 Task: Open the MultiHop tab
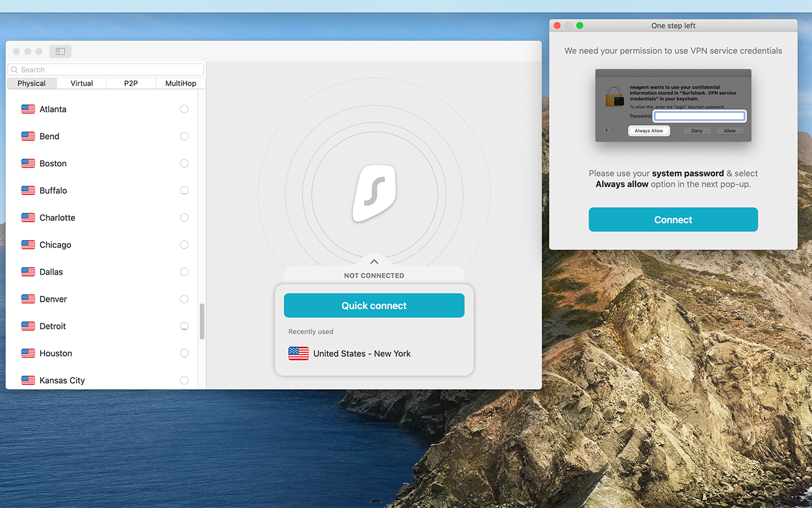point(181,83)
